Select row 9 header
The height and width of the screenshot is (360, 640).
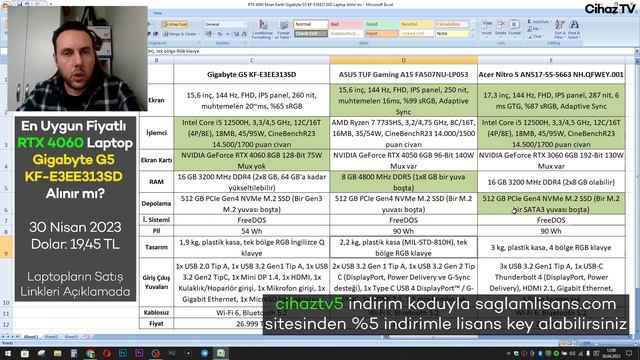click(x=6, y=247)
